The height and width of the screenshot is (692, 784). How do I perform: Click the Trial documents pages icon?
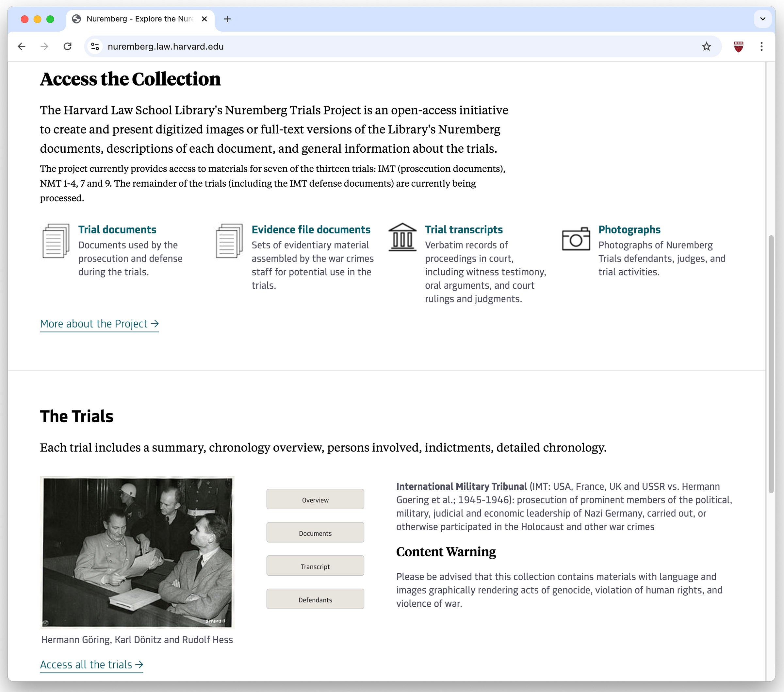click(56, 241)
